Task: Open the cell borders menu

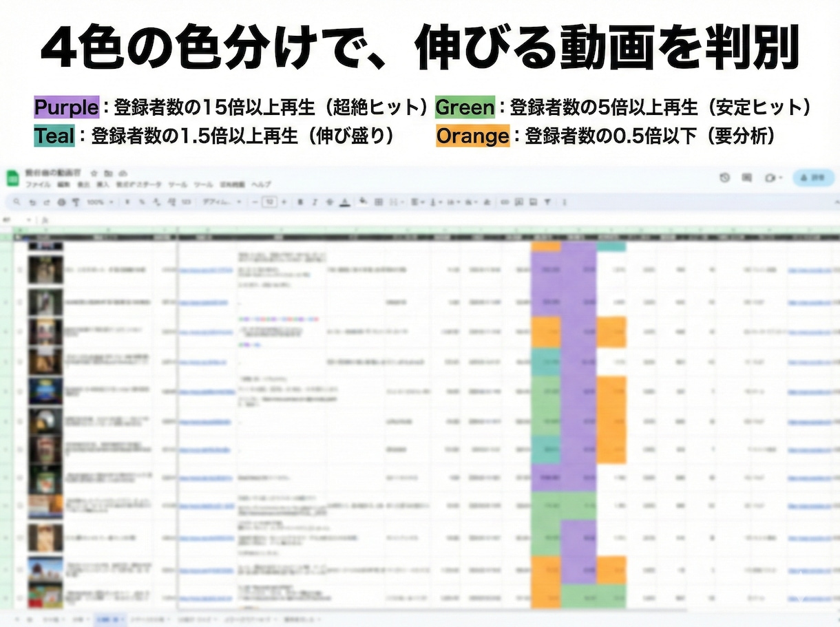Action: [x=378, y=202]
